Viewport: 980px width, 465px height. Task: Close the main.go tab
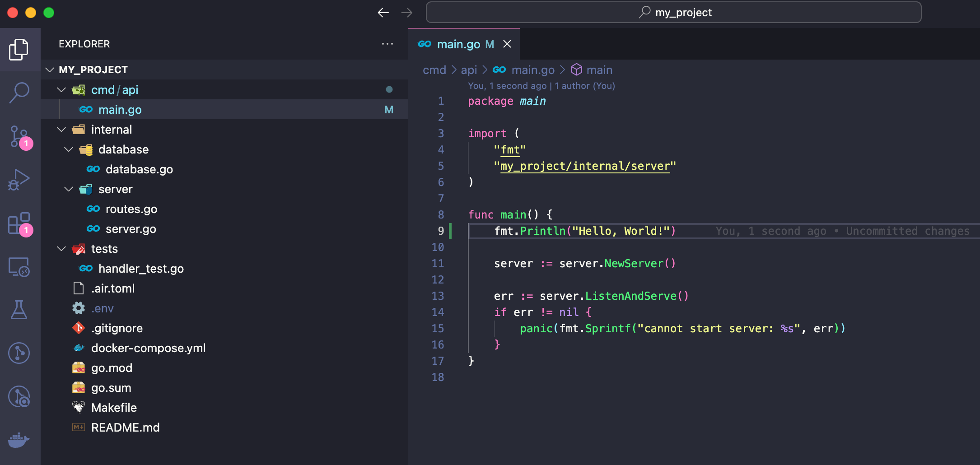coord(507,44)
